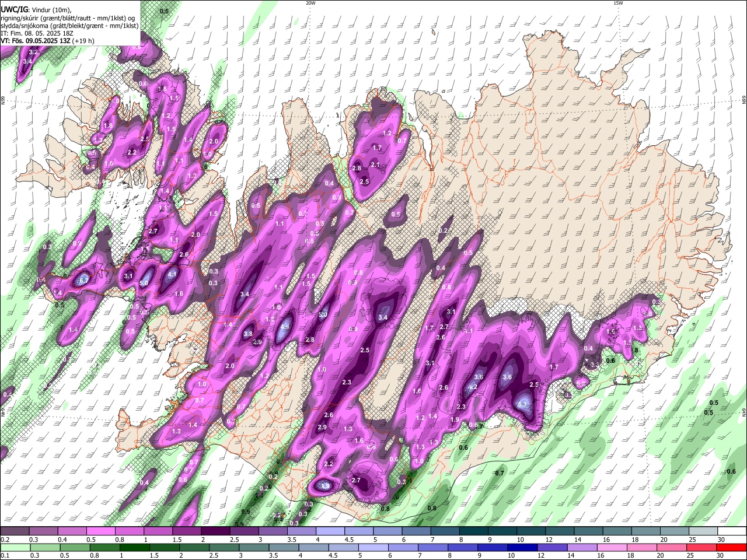Click the 1.9 precipitation value on the map
The height and width of the screenshot is (560, 747).
455,419
